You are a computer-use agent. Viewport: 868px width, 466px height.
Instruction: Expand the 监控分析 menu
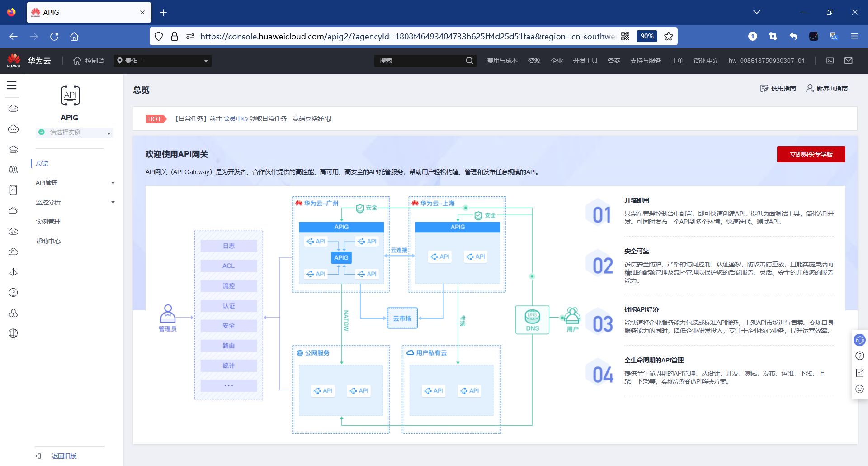click(x=75, y=202)
